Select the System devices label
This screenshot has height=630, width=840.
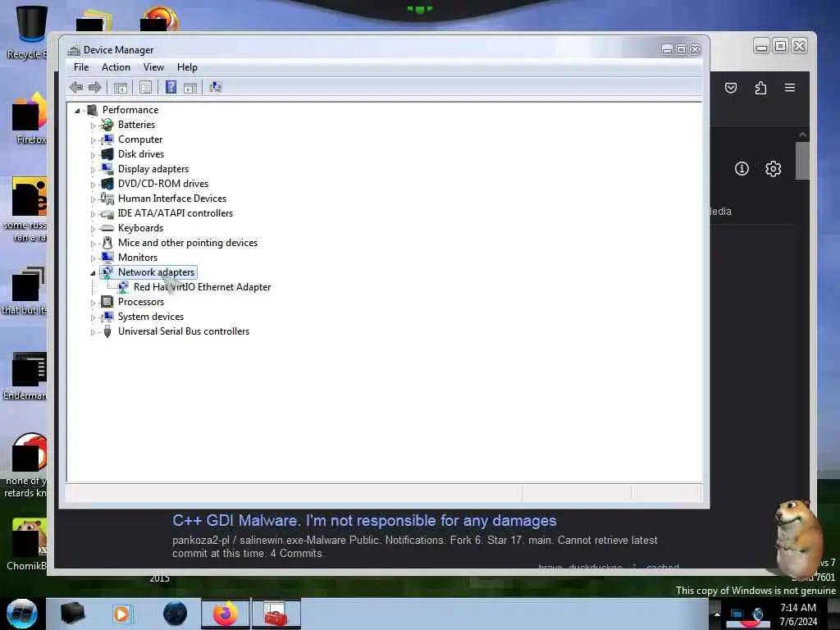151,317
